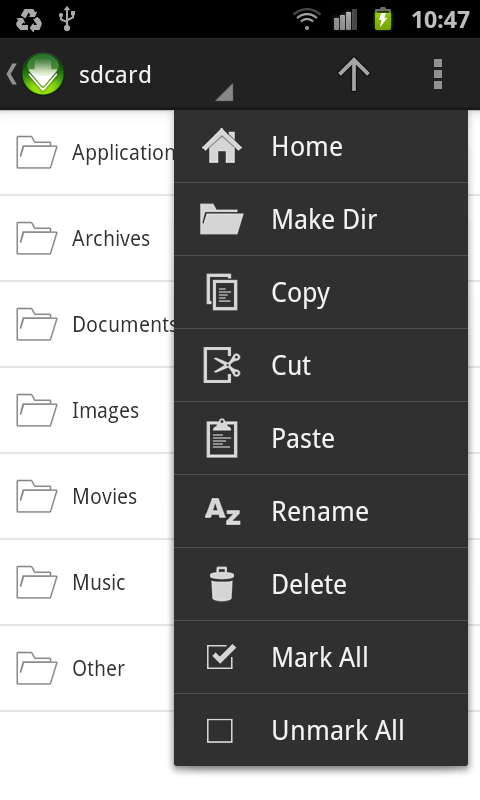
Task: Toggle the Unmark All empty checkbox
Action: point(220,730)
